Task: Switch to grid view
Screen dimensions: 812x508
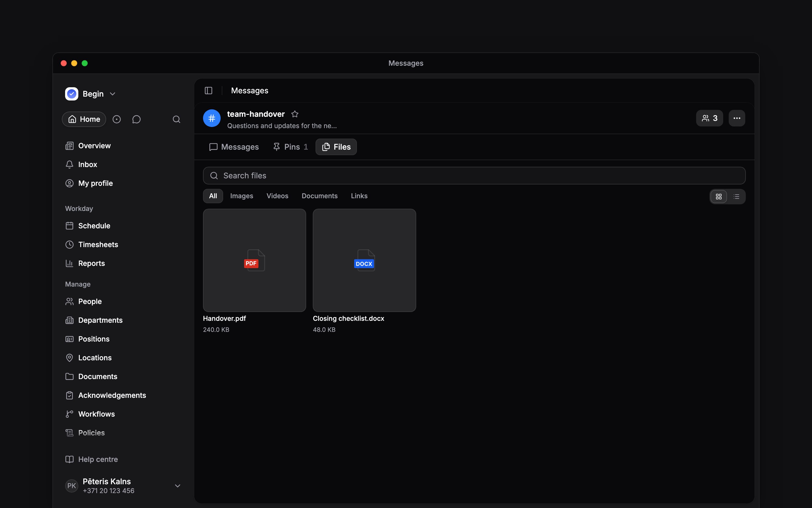Action: click(719, 197)
